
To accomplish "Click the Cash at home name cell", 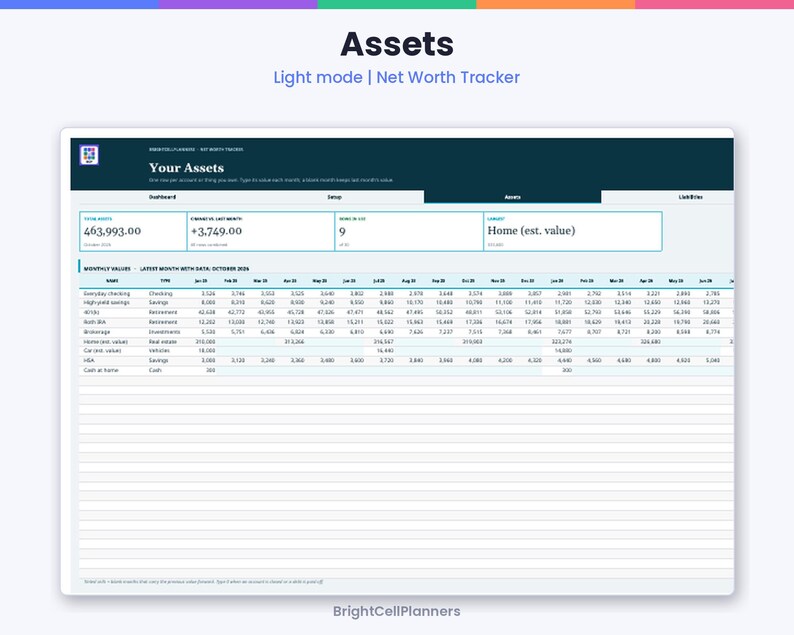I will (101, 370).
